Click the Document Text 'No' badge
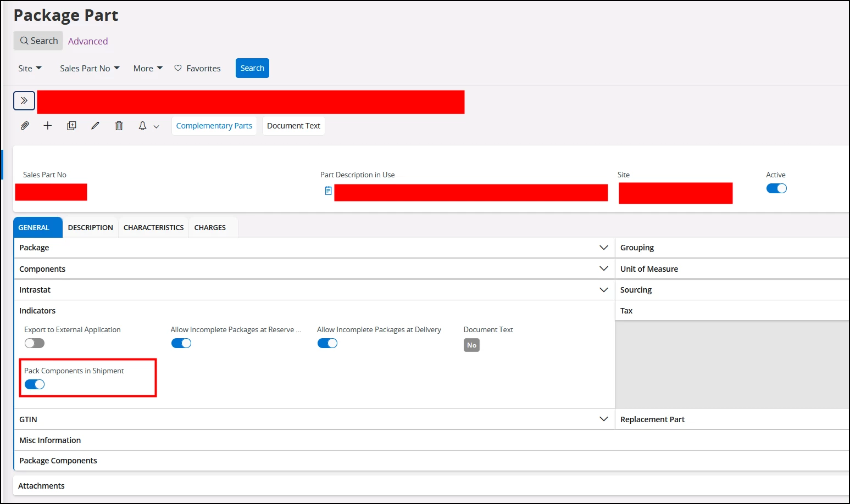Image resolution: width=850 pixels, height=504 pixels. pos(471,345)
